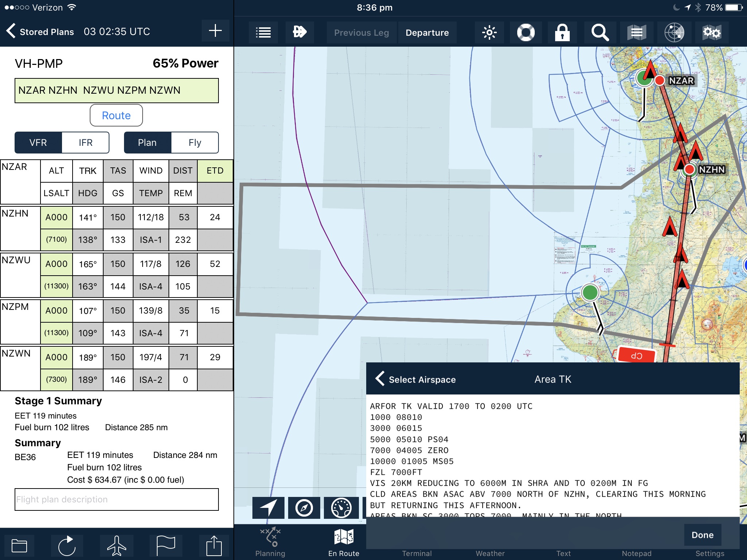
Task: Tap the Route button
Action: [116, 116]
